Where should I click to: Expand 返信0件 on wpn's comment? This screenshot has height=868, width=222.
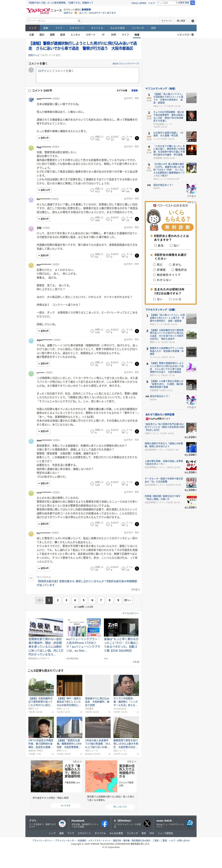pos(44,364)
